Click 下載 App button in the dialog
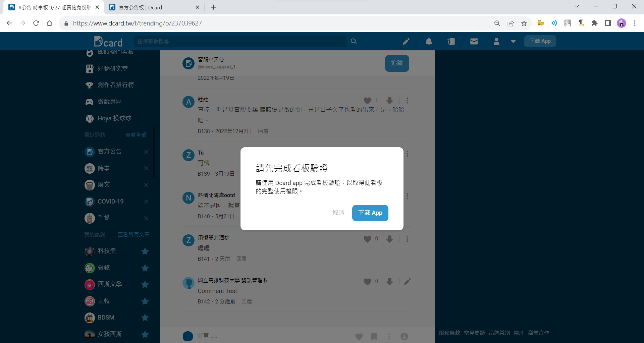Viewport: 644px width, 343px height. [x=370, y=213]
